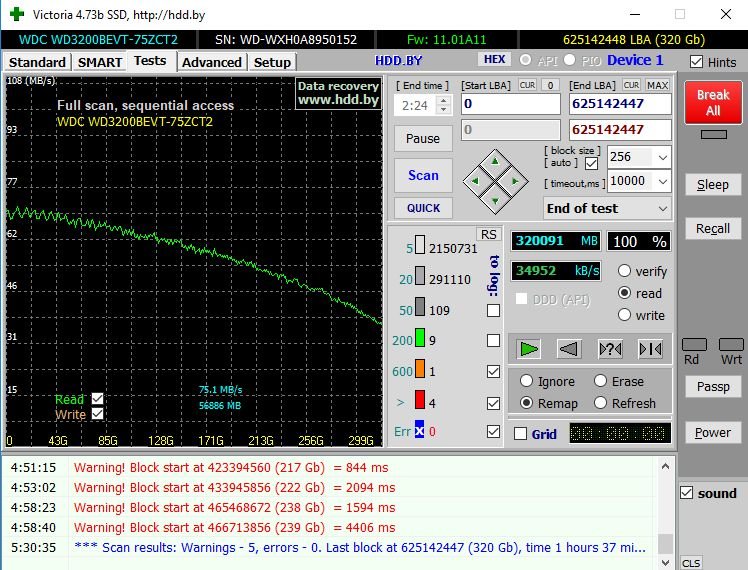
Task: Select the random seek test icon
Action: point(610,349)
